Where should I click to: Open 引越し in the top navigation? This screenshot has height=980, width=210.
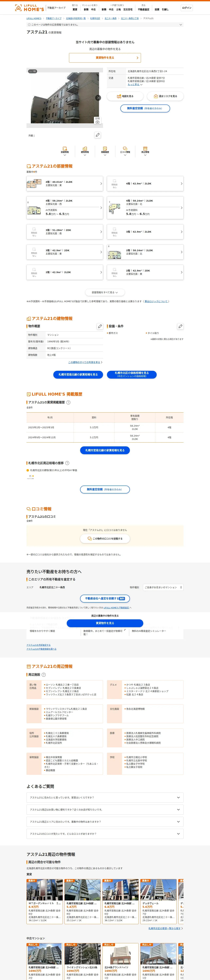(165, 9)
